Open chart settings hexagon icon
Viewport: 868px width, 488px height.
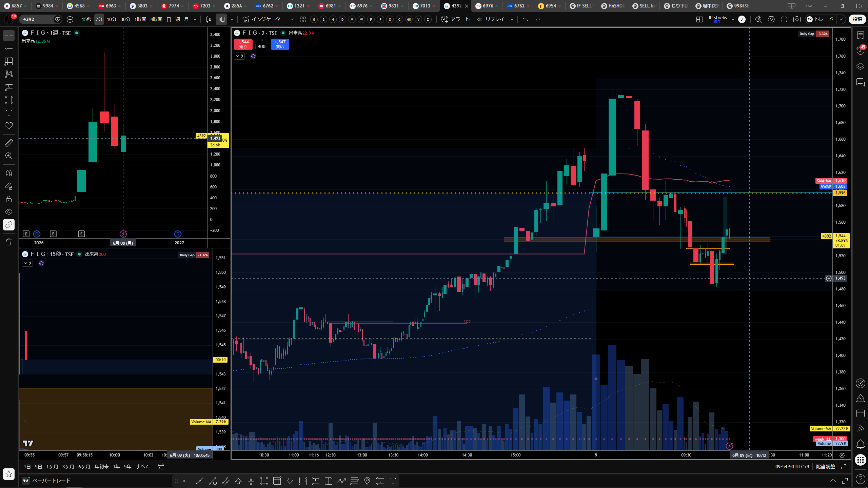[x=771, y=19]
